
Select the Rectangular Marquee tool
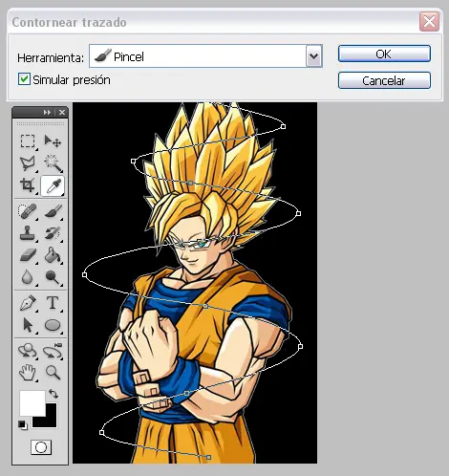click(28, 141)
